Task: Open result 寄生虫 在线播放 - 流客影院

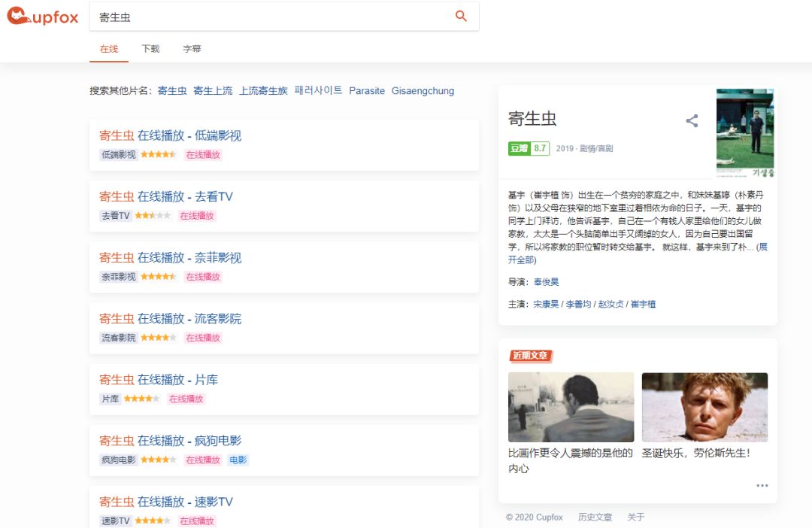Action: pyautogui.click(x=171, y=319)
